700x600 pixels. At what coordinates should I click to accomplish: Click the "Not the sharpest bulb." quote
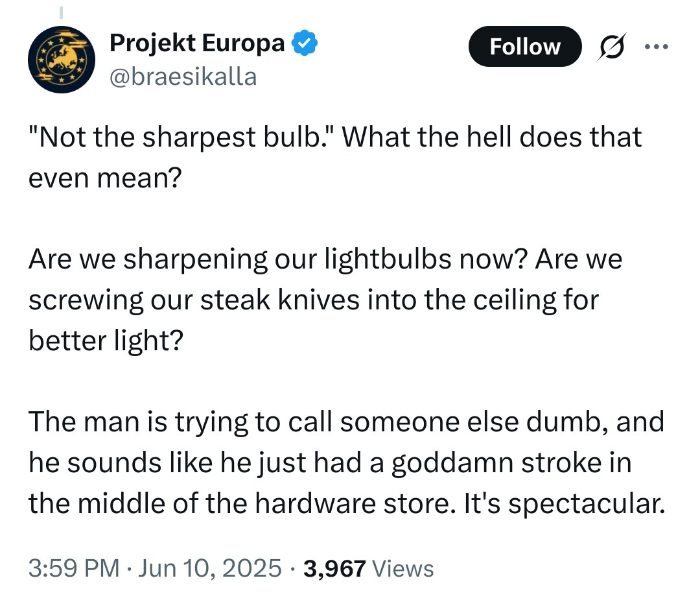point(181,137)
